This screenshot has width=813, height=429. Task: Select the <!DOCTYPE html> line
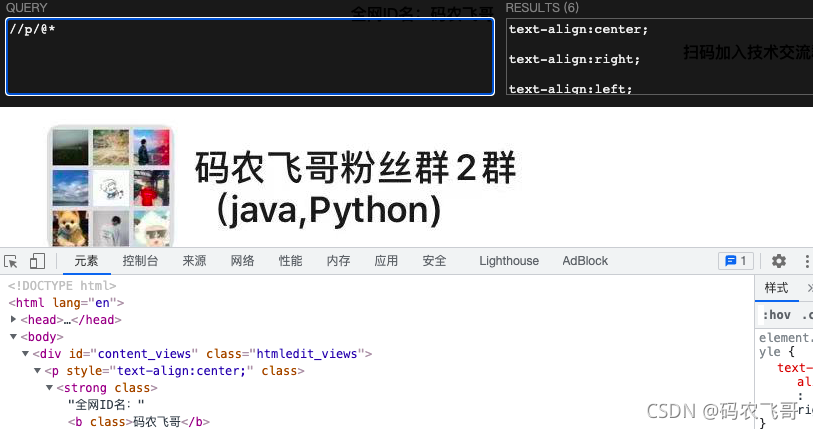[x=62, y=286]
